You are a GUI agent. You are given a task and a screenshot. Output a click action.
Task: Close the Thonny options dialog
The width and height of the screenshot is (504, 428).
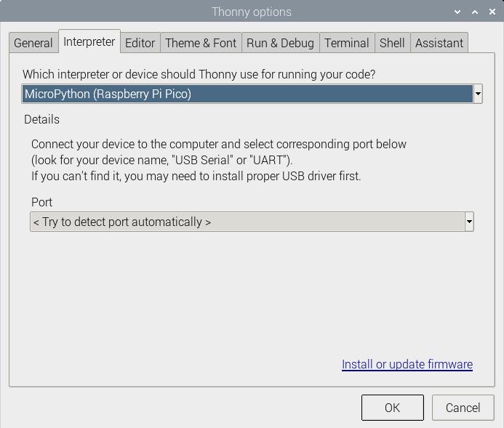[x=492, y=12]
